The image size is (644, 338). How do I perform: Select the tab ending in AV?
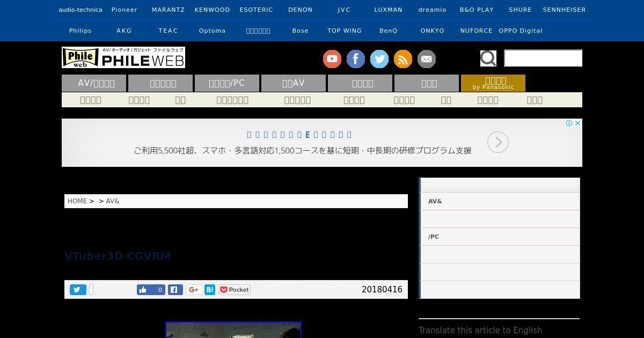click(x=294, y=83)
